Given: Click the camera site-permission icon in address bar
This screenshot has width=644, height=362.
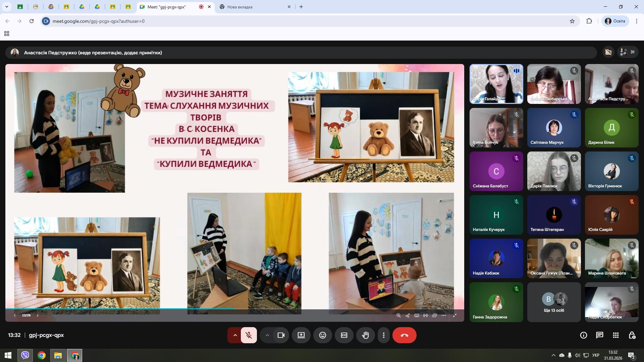Looking at the screenshot, I should tap(46, 21).
